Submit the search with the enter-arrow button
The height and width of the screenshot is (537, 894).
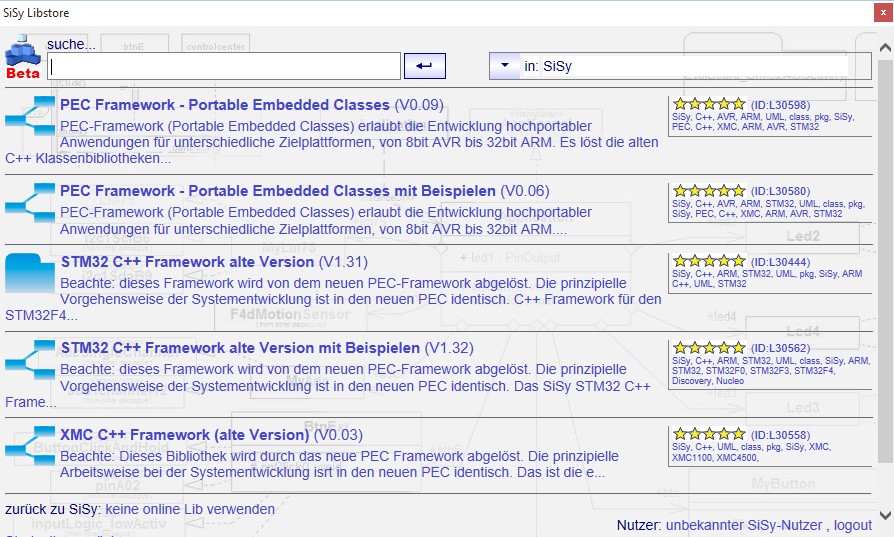[425, 66]
